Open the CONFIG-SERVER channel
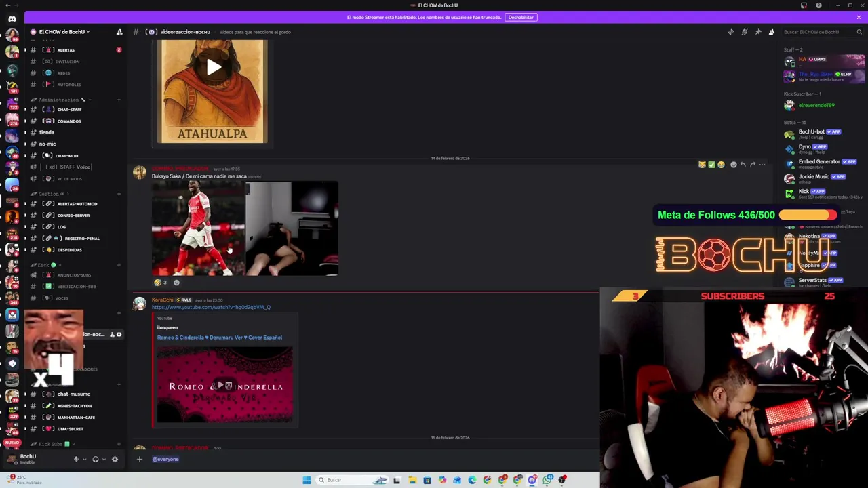868x488 pixels. tap(75, 216)
